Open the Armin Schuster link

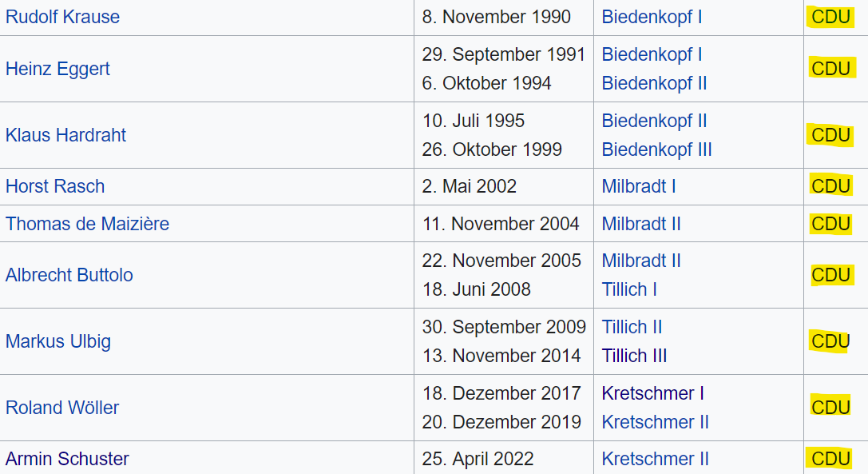click(67, 459)
